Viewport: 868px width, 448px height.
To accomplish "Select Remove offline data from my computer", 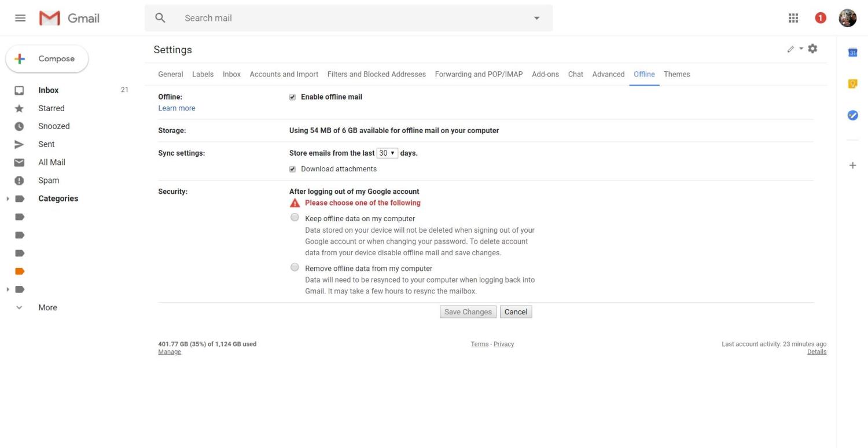I will (295, 267).
